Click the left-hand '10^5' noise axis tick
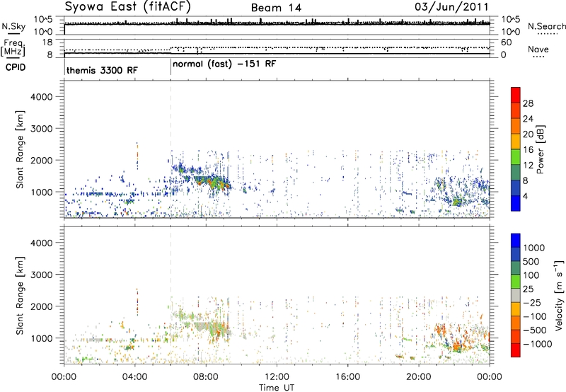 click(43, 20)
